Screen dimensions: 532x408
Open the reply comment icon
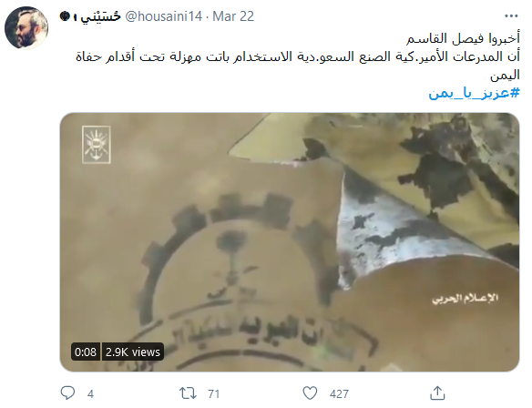[x=67, y=393]
